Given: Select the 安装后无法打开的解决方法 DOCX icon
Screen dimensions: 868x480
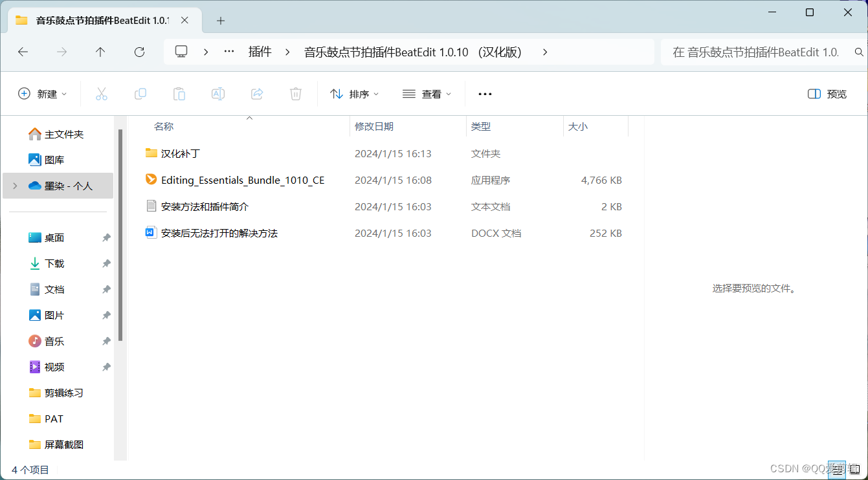Looking at the screenshot, I should click(x=151, y=232).
